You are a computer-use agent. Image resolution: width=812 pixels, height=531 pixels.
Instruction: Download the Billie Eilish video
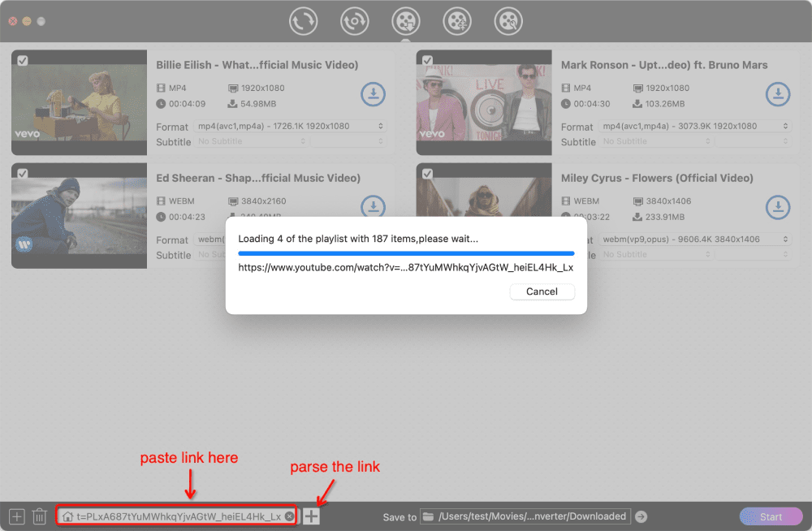pyautogui.click(x=373, y=94)
